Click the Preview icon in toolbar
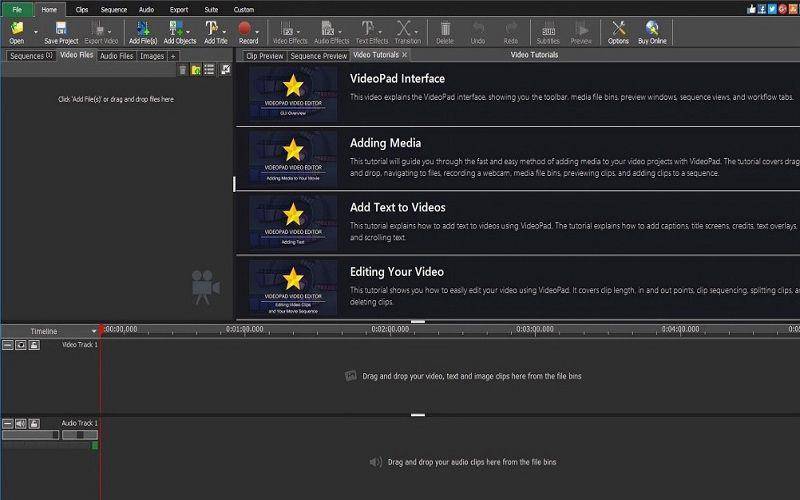 pos(581,28)
